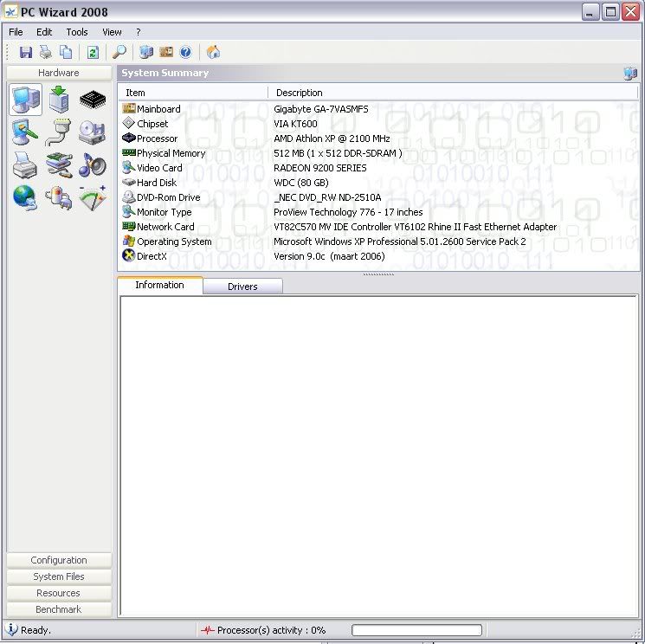Image resolution: width=645 pixels, height=644 pixels.
Task: Select the Hard Disk row
Action: point(378,183)
